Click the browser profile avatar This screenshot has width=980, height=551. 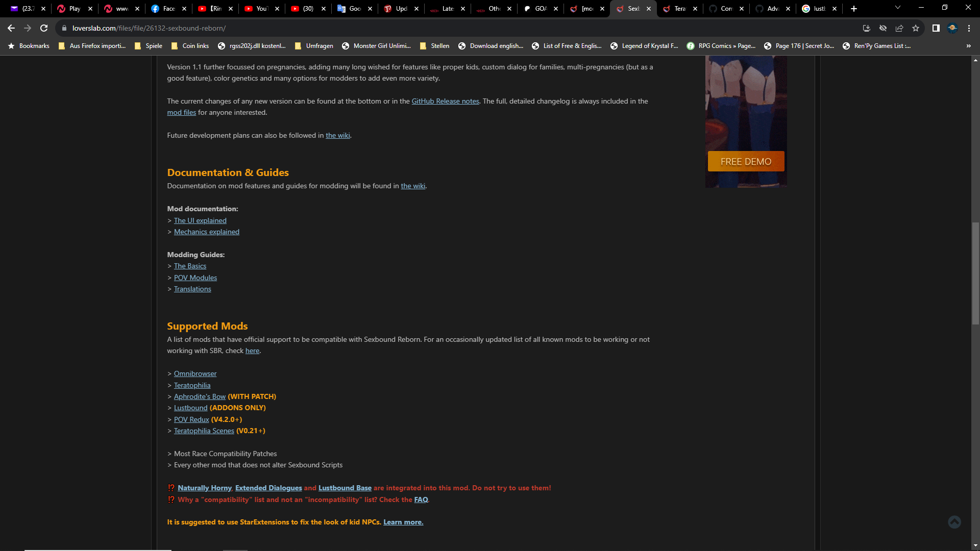(952, 28)
